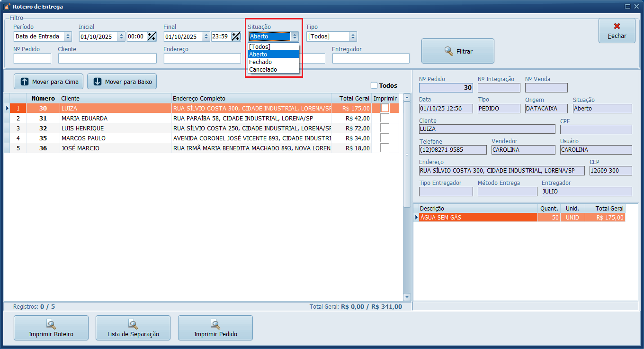The height and width of the screenshot is (349, 644).
Task: Check the Todos checkbox
Action: pos(374,85)
